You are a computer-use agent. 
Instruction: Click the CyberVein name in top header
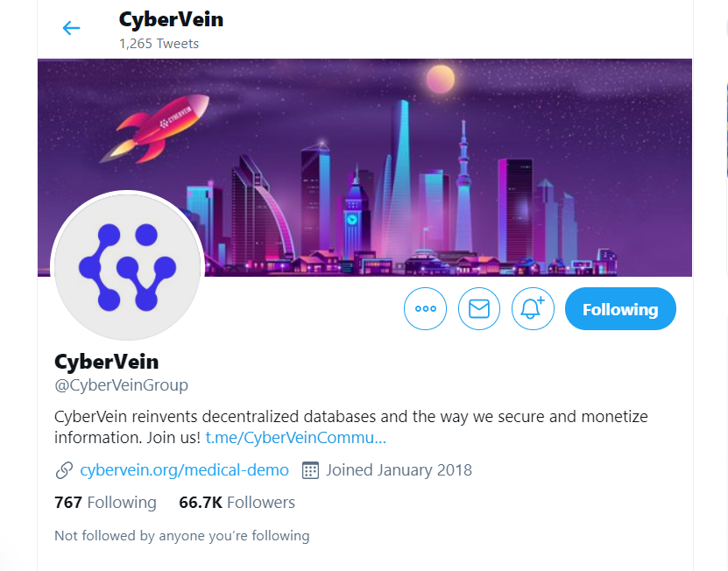click(x=171, y=19)
